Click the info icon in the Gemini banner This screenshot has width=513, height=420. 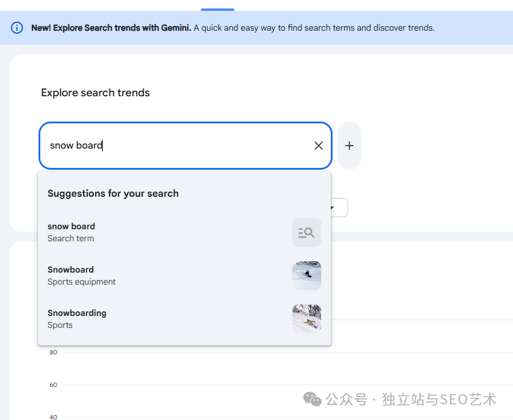coord(17,28)
